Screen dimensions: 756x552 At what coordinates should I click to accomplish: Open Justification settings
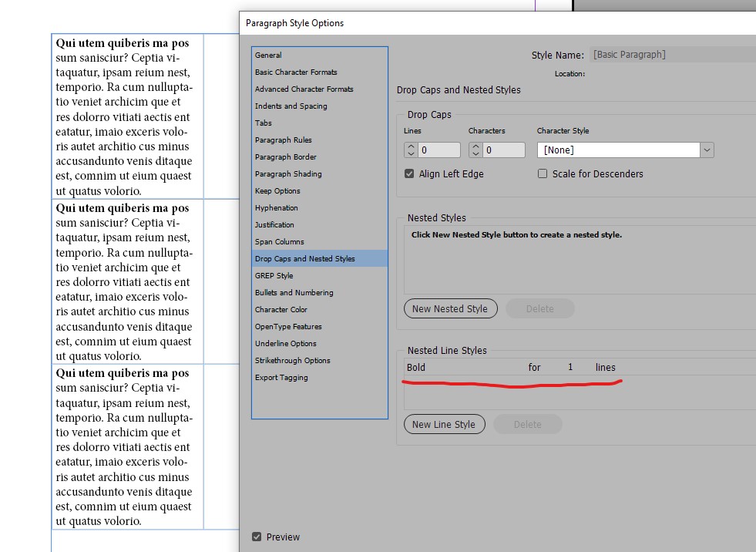tap(319, 224)
